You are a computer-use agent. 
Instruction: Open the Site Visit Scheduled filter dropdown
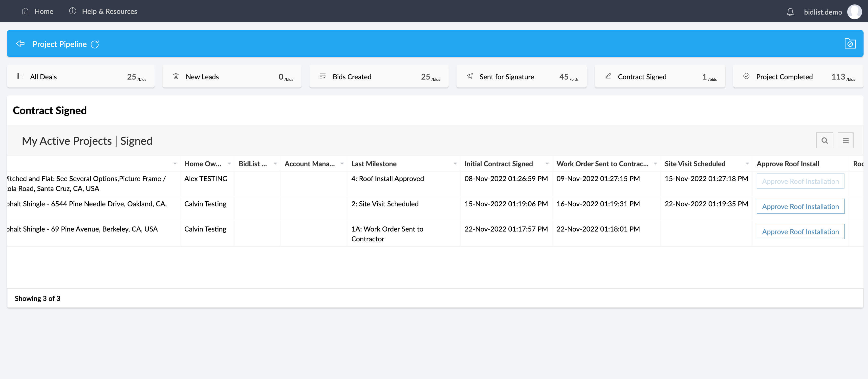pos(747,164)
